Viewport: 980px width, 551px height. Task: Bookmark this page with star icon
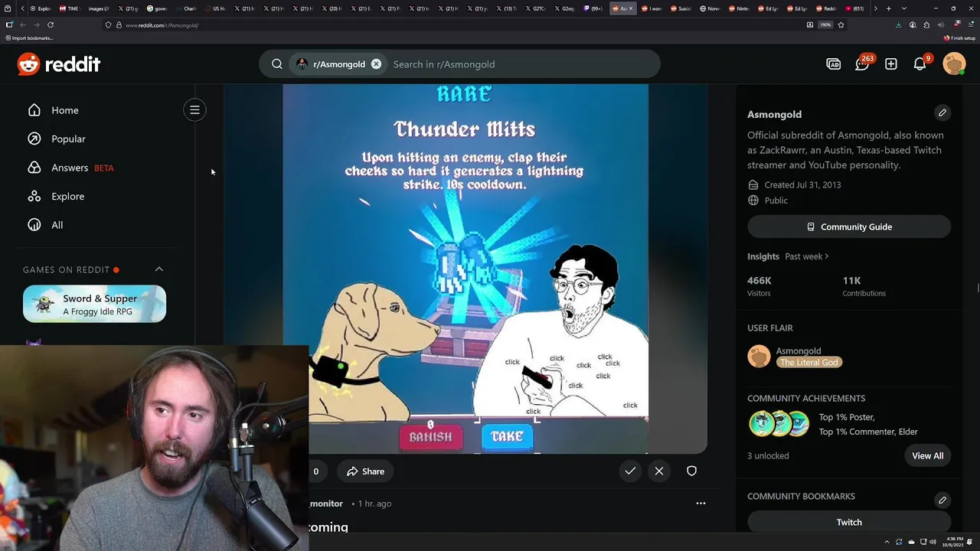(x=841, y=24)
